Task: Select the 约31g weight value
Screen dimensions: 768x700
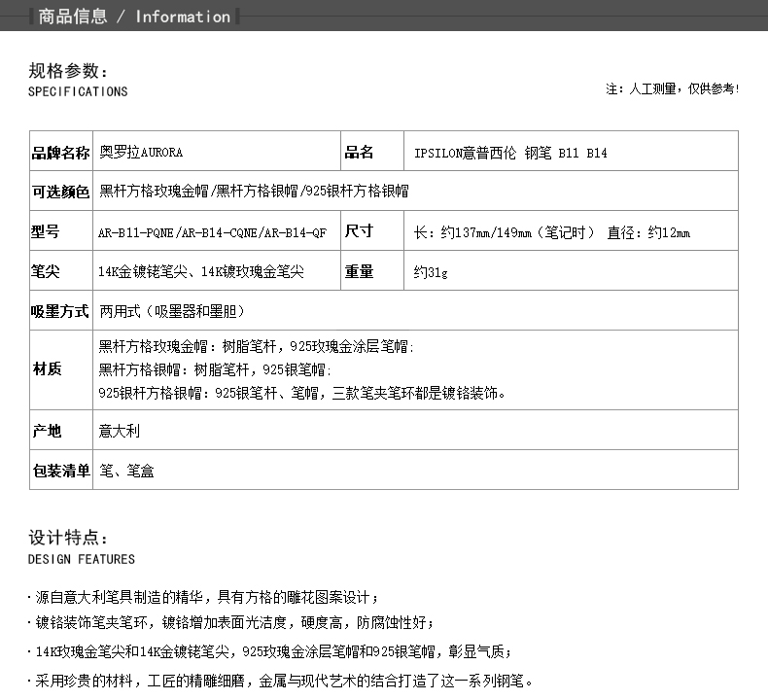Action: tap(431, 272)
